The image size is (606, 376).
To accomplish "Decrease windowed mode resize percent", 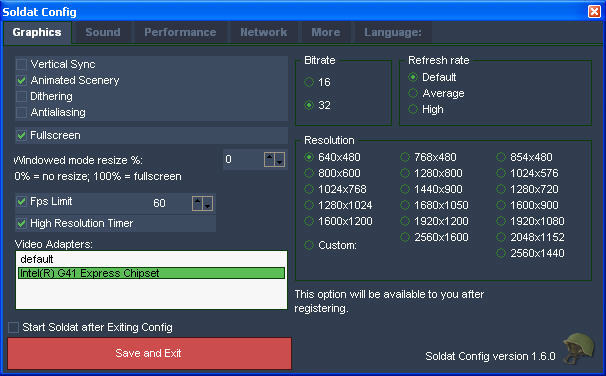I will point(279,159).
